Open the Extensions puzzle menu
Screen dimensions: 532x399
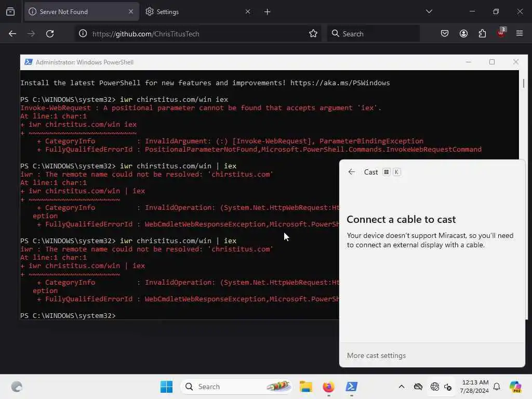(x=482, y=34)
